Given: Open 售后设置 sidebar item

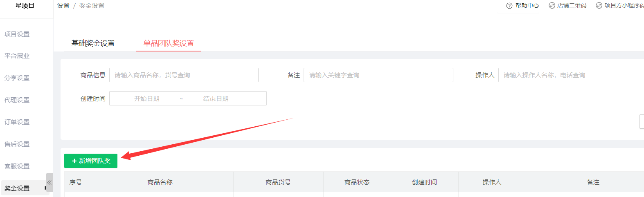Looking at the screenshot, I should point(17,144).
